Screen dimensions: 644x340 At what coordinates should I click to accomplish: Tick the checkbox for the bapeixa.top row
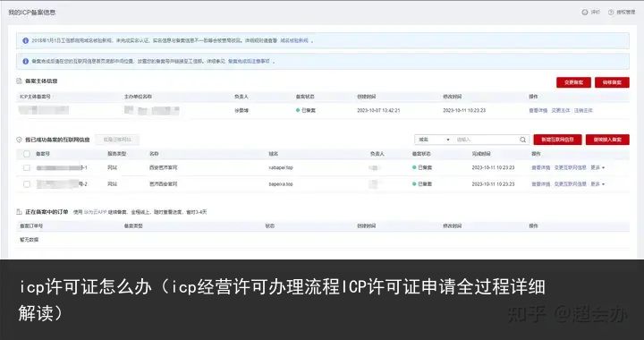coord(27,184)
